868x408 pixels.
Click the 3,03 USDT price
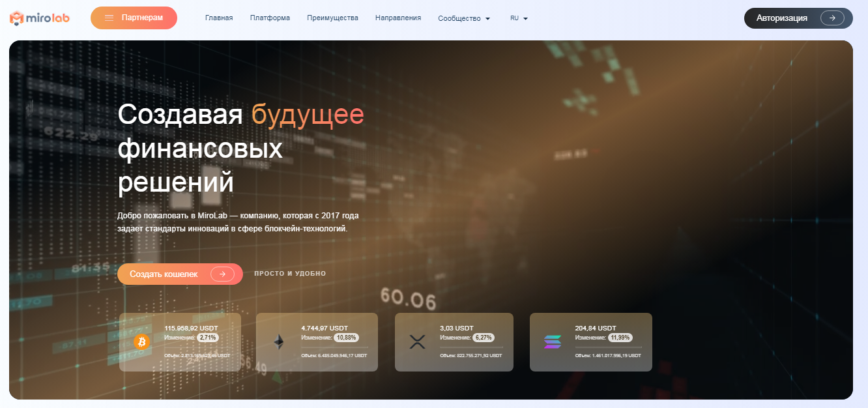click(x=456, y=328)
